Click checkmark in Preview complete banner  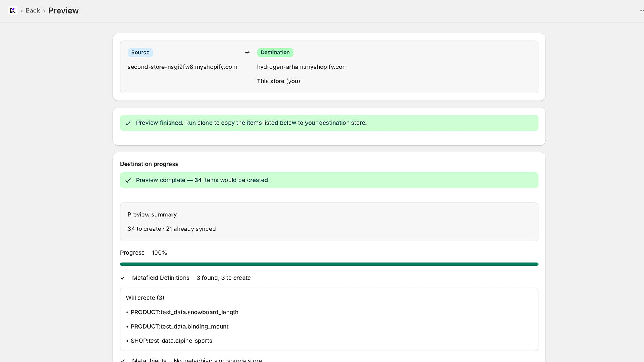coord(128,180)
